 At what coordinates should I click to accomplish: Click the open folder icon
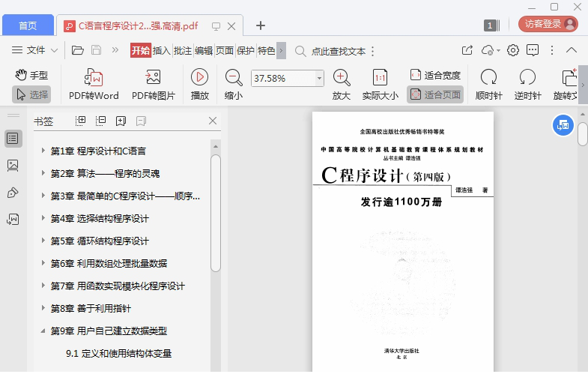tap(78, 50)
